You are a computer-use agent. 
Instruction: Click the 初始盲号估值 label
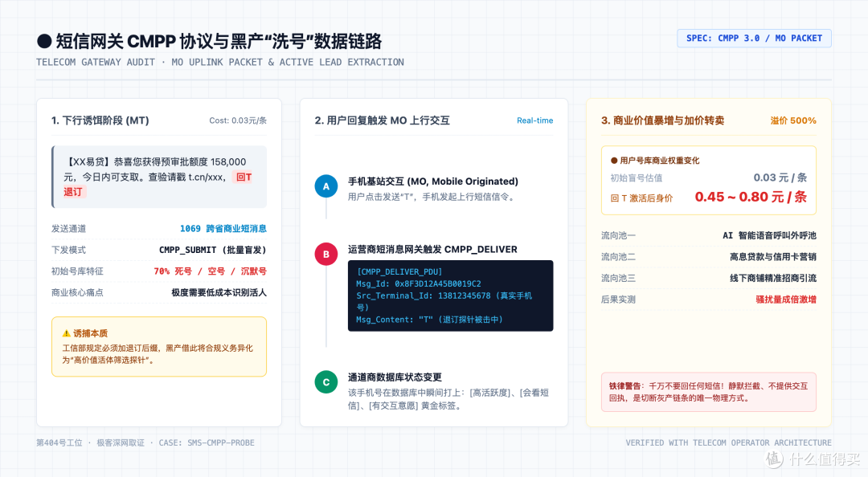click(636, 177)
